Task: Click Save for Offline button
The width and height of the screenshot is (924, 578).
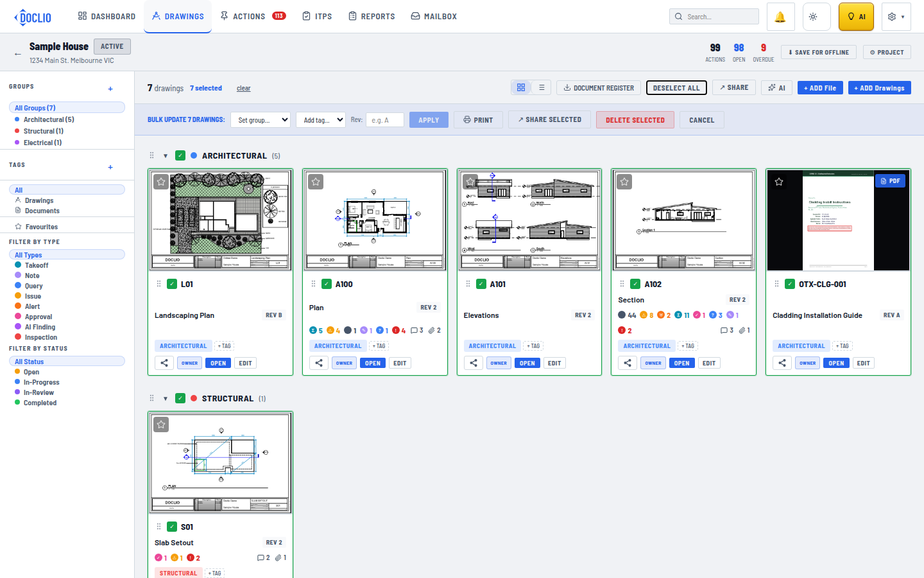Action: [x=818, y=53]
